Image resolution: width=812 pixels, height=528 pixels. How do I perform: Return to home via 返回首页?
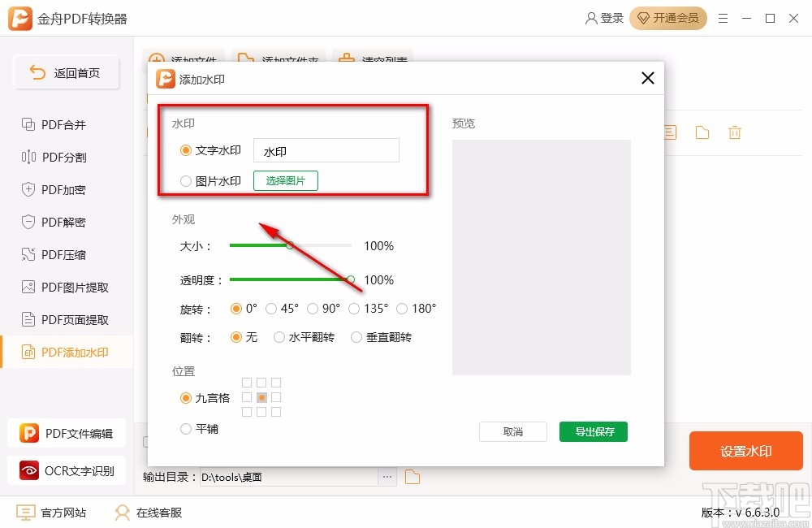coord(67,72)
